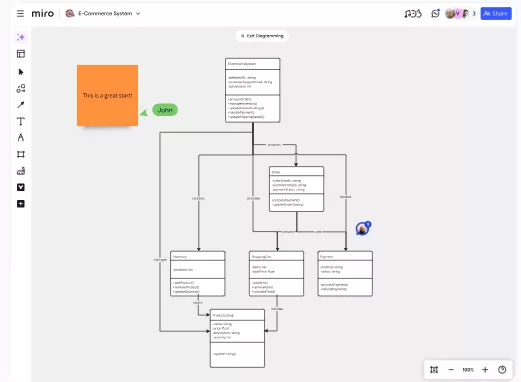Click Exit Diagramming button
Image resolution: width=521 pixels, height=382 pixels.
[x=262, y=36]
